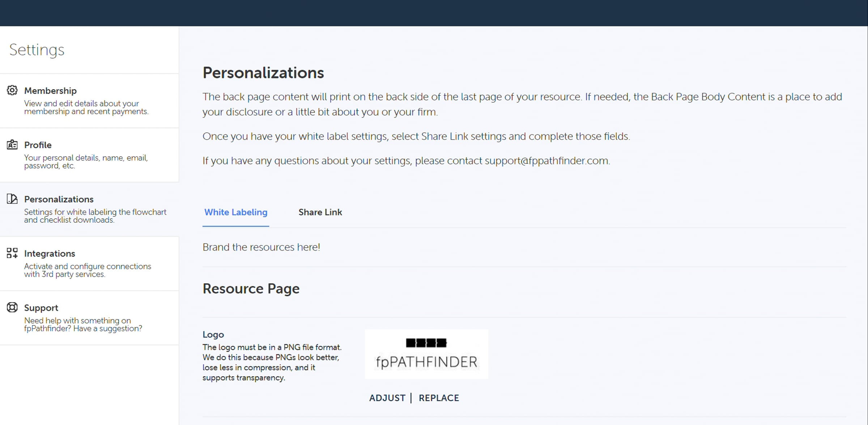868x425 pixels.
Task: Click the Personalizations pencil-page icon
Action: point(12,199)
